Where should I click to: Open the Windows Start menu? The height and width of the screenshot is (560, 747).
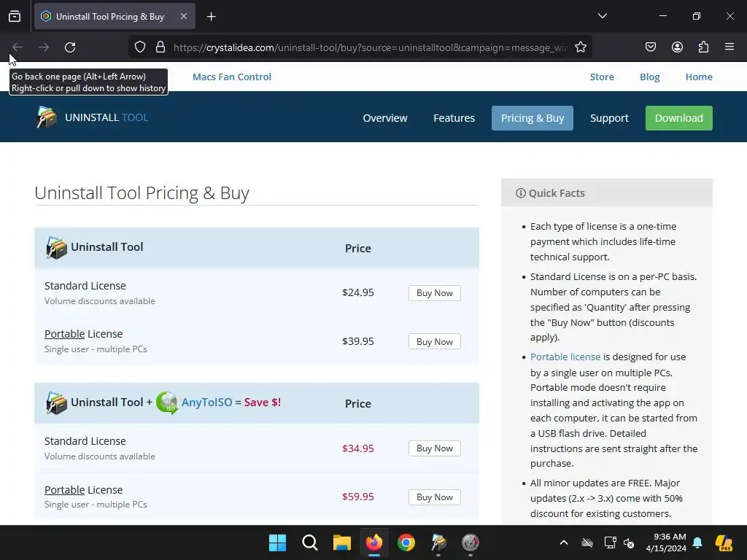[x=277, y=542]
